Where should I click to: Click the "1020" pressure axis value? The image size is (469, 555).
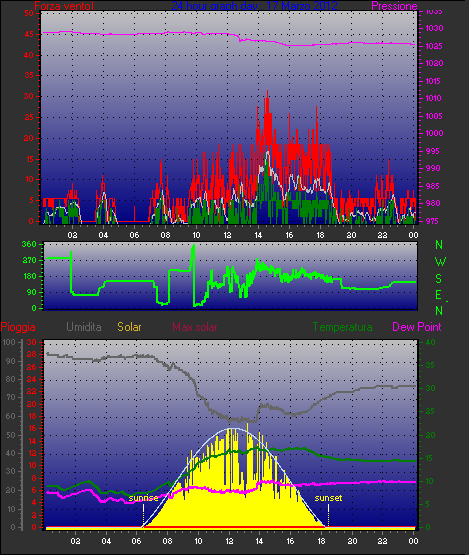click(x=434, y=63)
